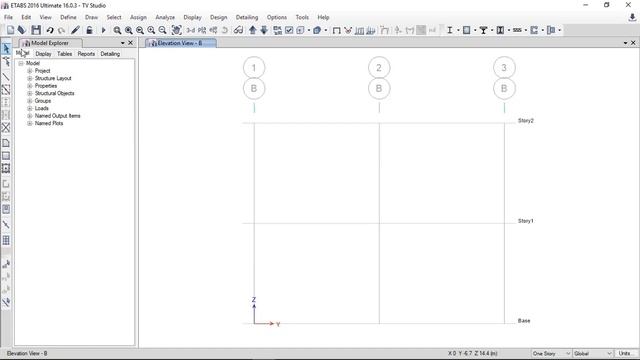Click the Set Elevation View icon
Screen dimensions: 640x360
pyautogui.click(x=213, y=30)
